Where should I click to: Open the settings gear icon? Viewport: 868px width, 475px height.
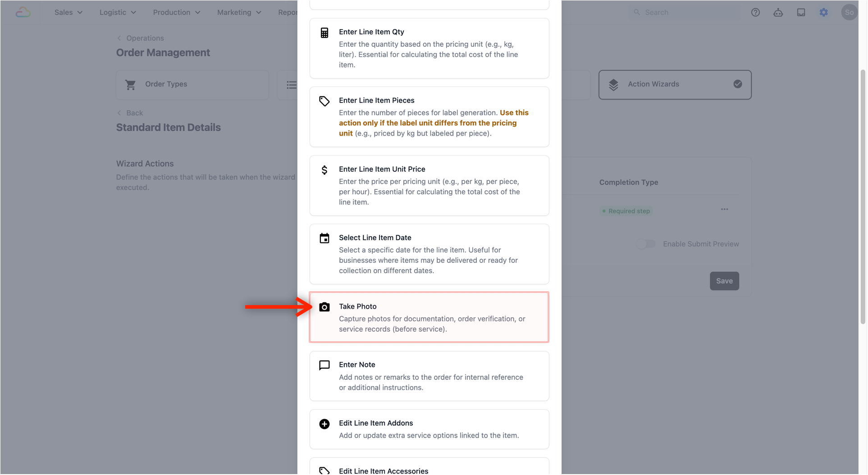click(x=823, y=12)
